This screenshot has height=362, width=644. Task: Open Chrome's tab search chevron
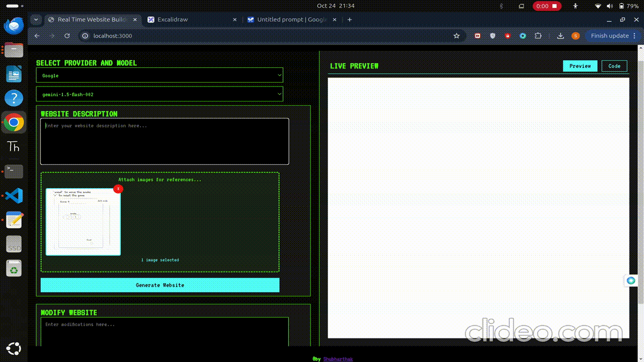[x=36, y=20]
